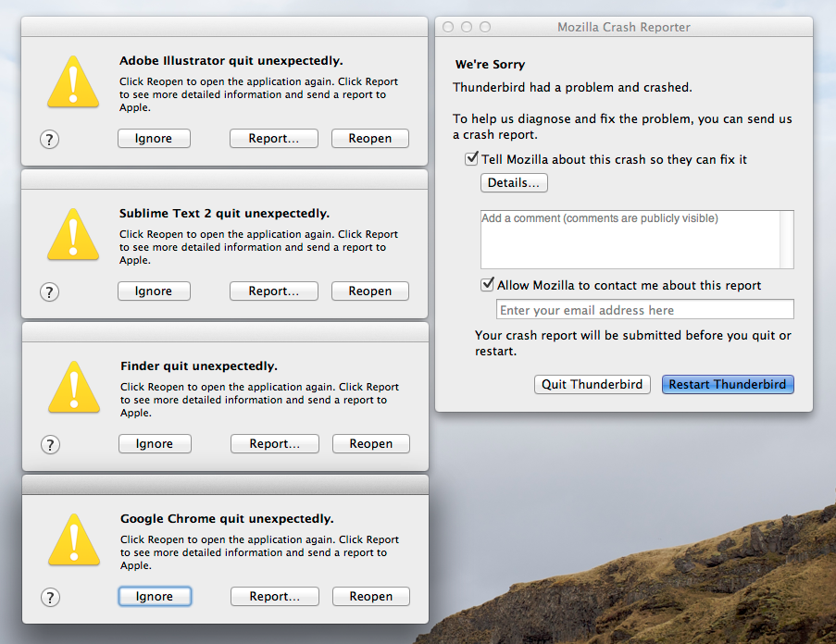Click comment box scrollbar in Crash Reporter
The image size is (836, 644).
787,239
